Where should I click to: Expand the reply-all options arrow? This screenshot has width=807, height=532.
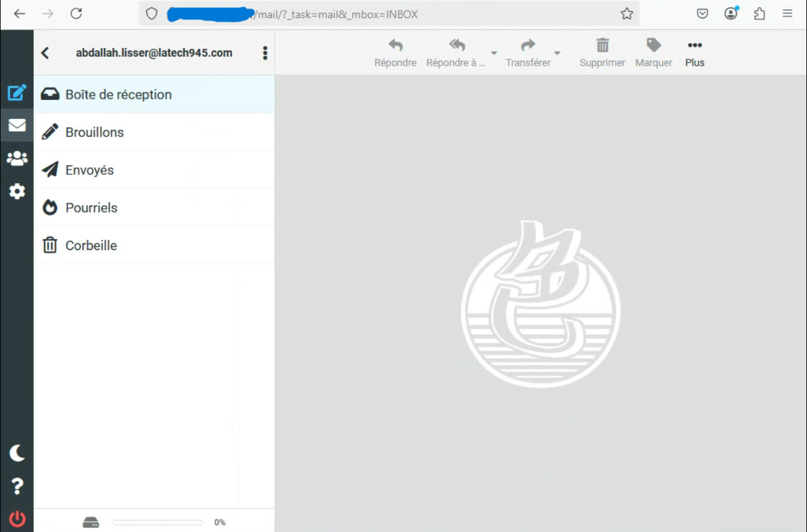pyautogui.click(x=494, y=53)
